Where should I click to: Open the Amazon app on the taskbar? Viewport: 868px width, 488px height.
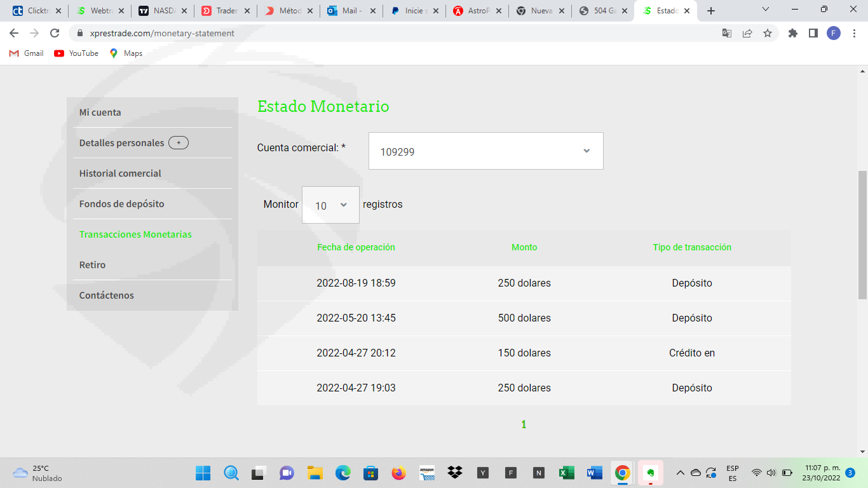427,473
